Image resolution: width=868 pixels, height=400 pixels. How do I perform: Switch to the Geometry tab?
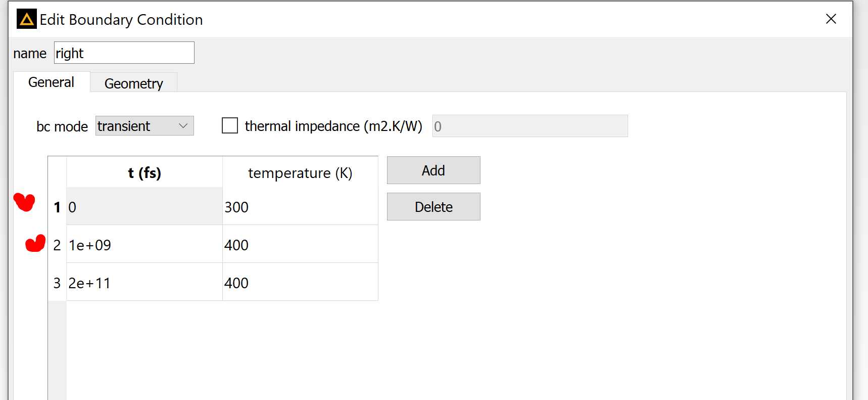click(134, 83)
